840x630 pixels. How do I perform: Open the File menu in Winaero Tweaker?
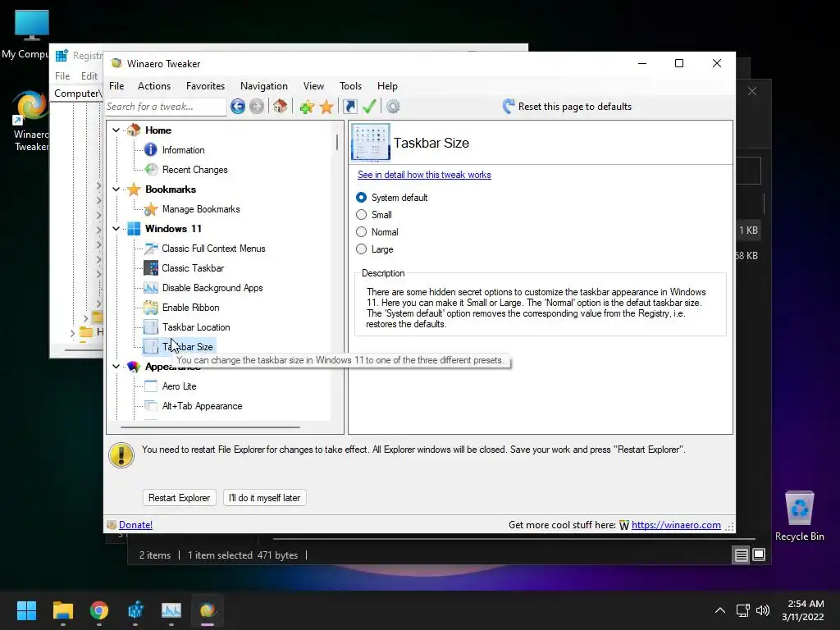[x=116, y=86]
